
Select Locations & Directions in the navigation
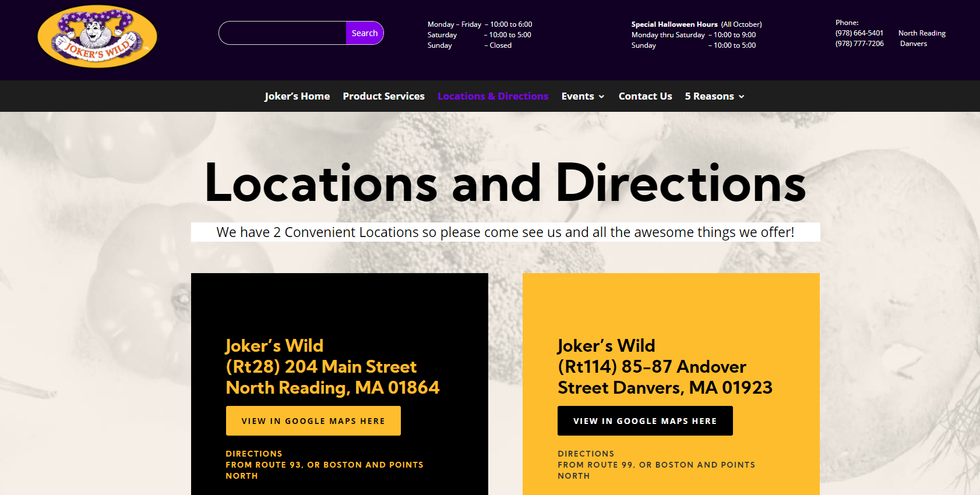tap(493, 96)
